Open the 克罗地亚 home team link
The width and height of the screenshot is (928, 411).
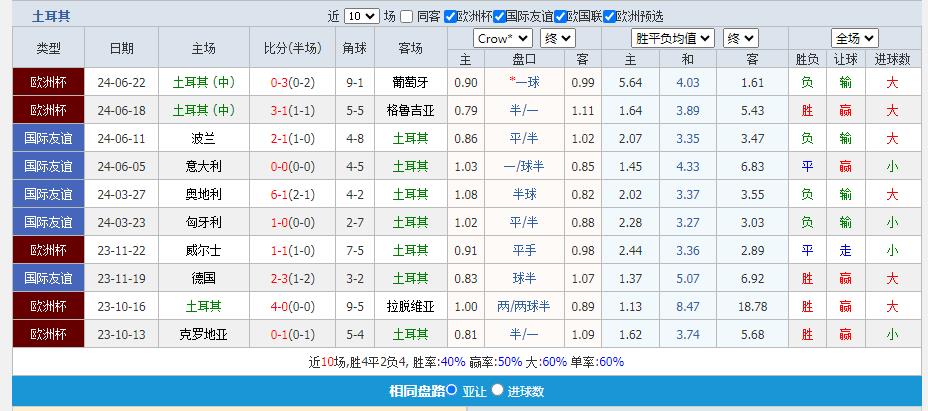[204, 334]
